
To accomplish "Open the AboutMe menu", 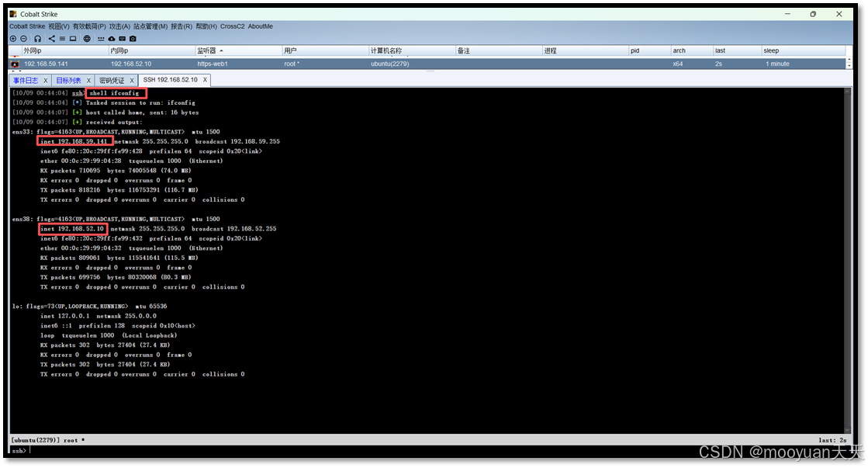I will click(x=260, y=26).
